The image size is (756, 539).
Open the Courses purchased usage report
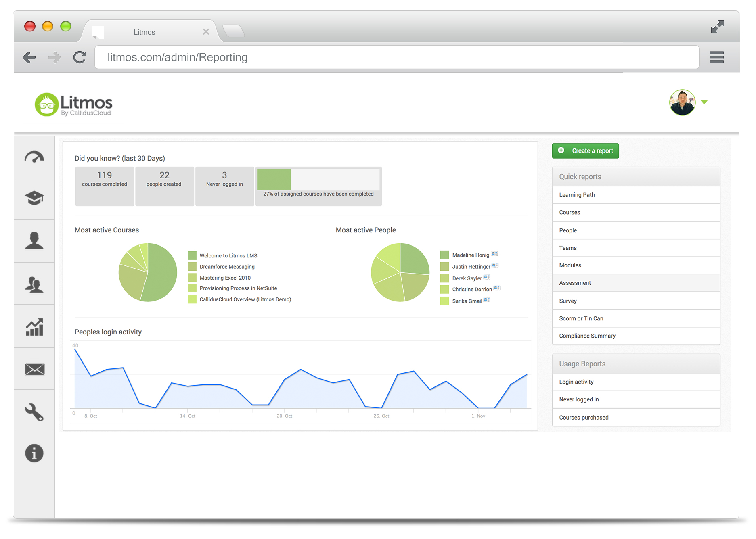coord(636,418)
